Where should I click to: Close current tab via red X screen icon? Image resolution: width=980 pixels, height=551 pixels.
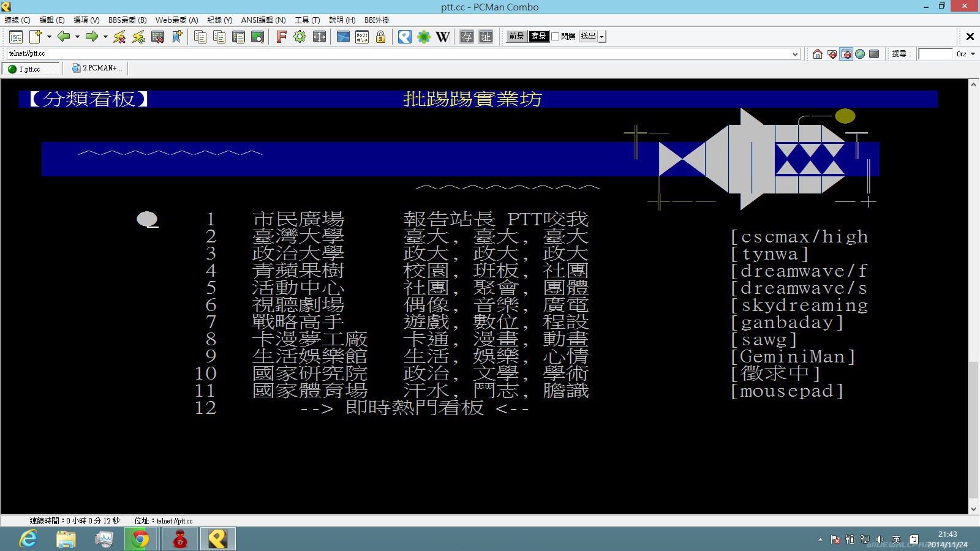(157, 37)
